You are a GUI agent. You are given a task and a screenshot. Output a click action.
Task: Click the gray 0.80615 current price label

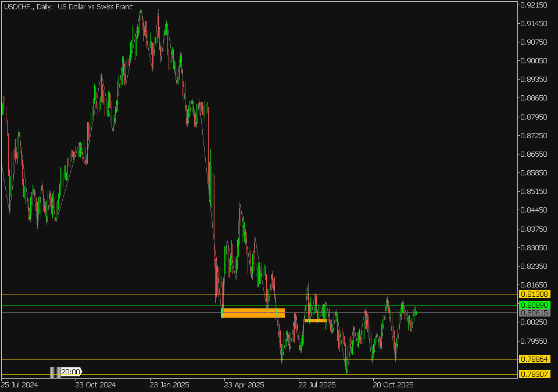534,312
